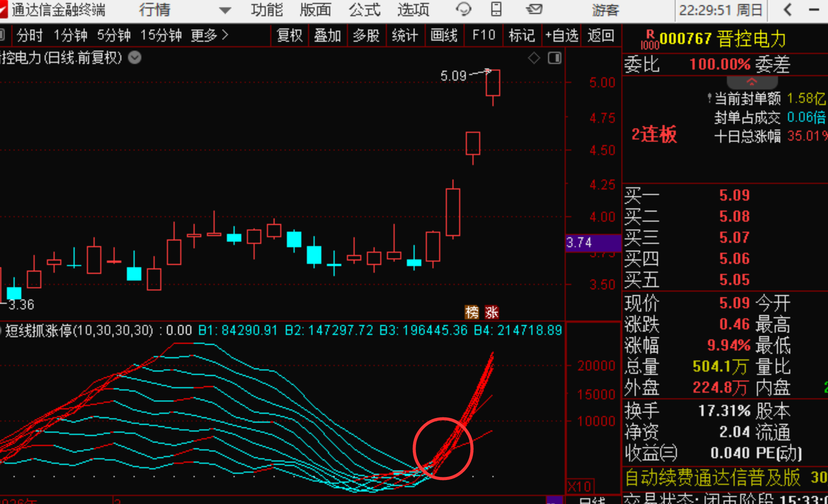
Task: Open the mail message icon
Action: (x=534, y=9)
